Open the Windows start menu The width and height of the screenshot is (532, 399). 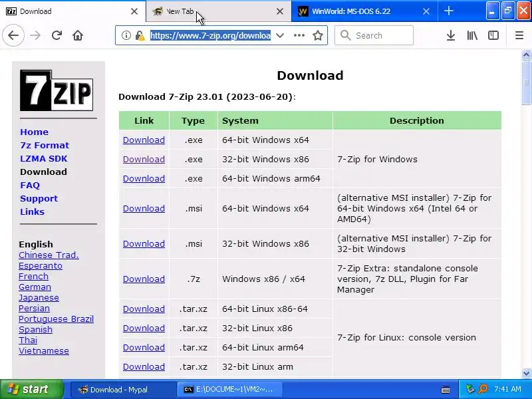(31, 389)
